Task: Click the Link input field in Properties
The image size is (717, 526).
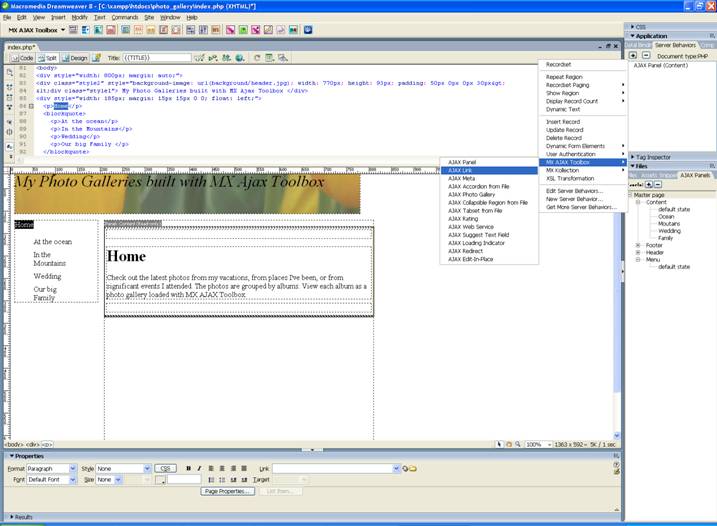Action: pyautogui.click(x=336, y=469)
